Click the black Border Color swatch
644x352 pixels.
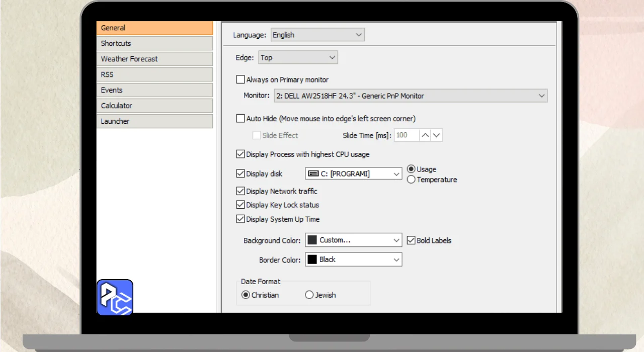[312, 259]
